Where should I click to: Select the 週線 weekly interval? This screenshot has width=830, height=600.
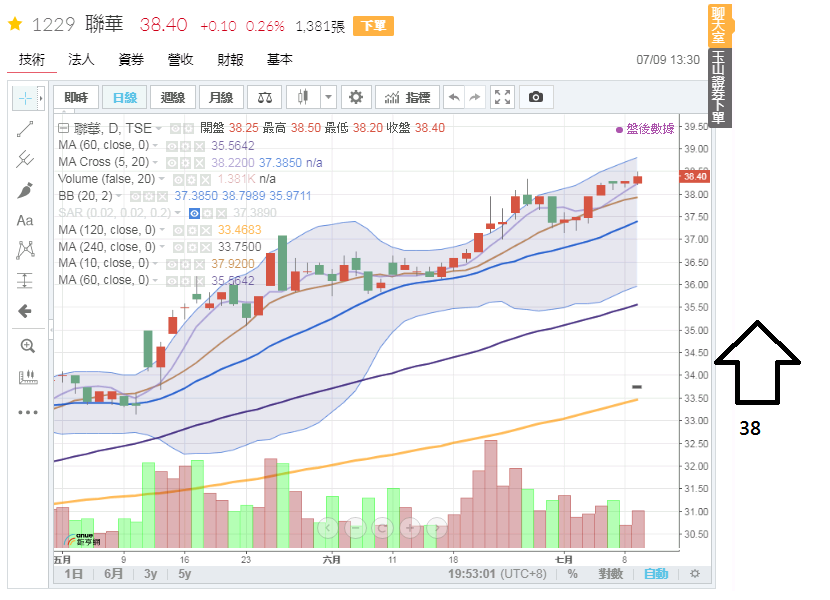tap(173, 97)
